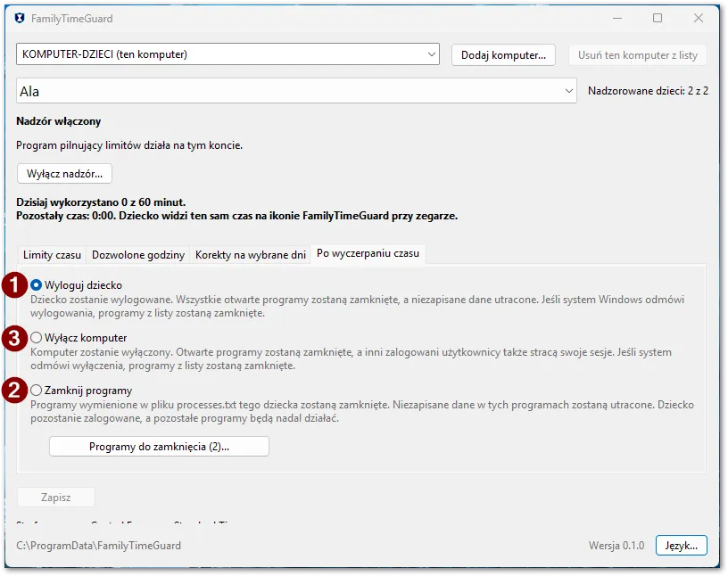Open the KOMPUTER-DZIECI computer dropdown

[x=227, y=54]
